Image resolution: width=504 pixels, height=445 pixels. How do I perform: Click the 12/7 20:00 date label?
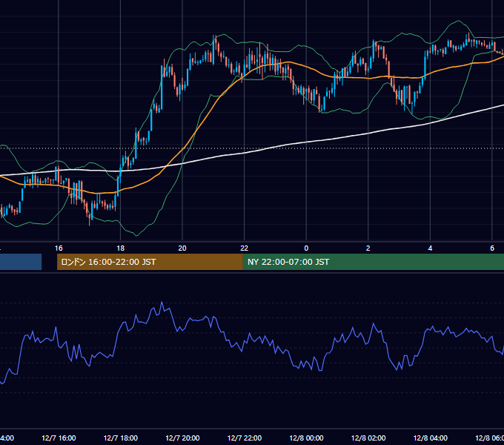coord(182,438)
